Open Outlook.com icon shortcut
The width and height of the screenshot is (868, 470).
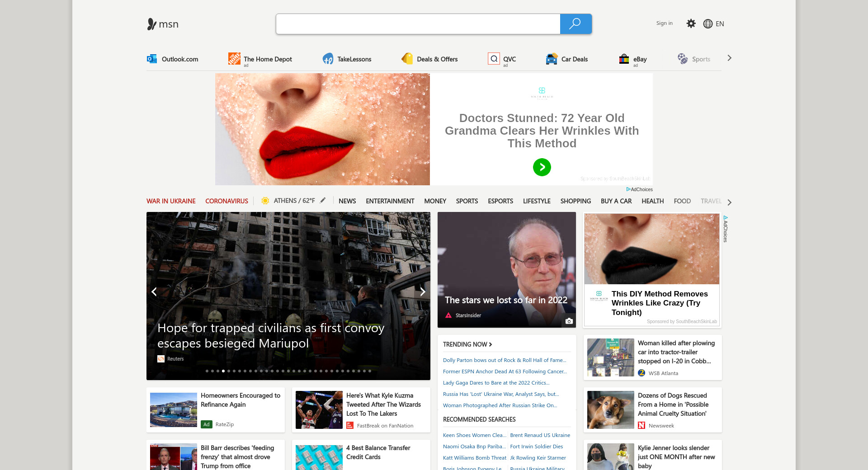(x=151, y=59)
